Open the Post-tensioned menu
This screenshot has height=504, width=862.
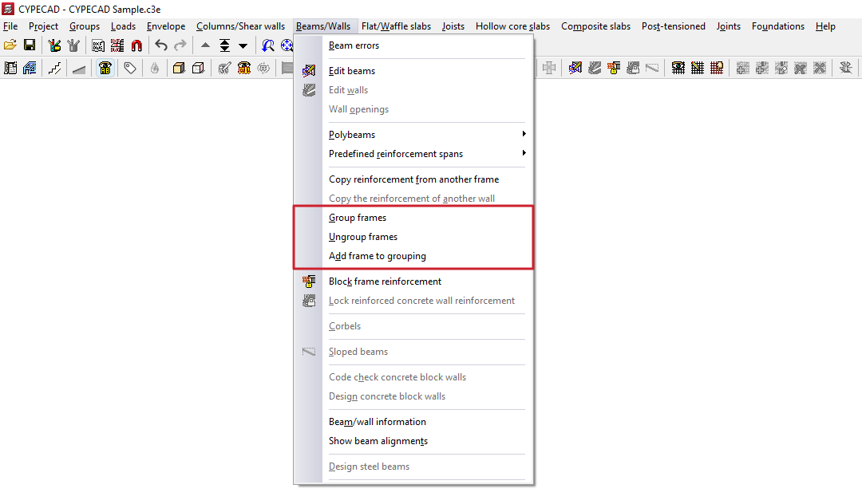674,26
